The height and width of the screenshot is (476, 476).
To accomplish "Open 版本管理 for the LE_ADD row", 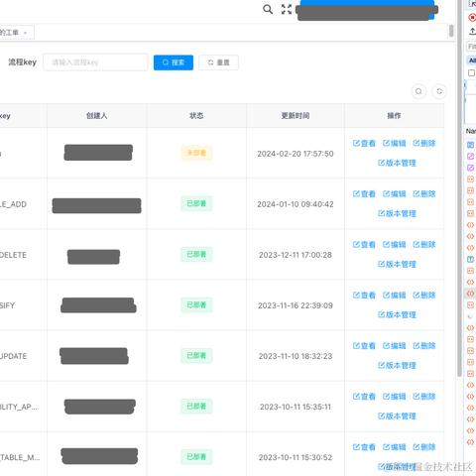I will (x=397, y=213).
